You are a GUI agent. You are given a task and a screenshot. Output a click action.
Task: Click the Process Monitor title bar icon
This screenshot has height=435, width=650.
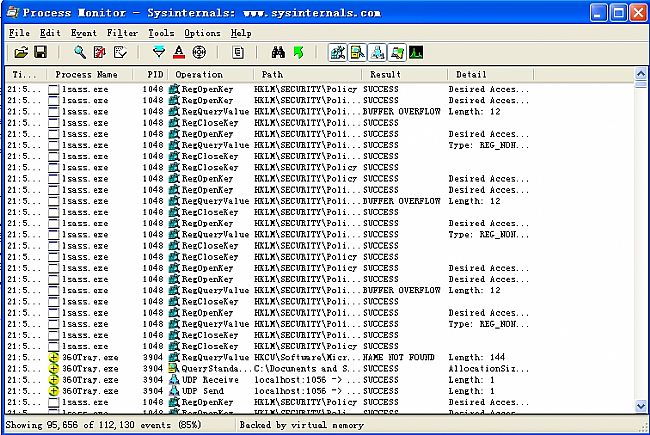tap(13, 12)
